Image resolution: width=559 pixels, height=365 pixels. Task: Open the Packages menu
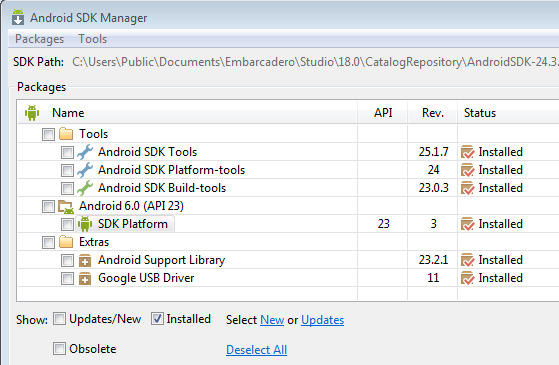coord(39,39)
